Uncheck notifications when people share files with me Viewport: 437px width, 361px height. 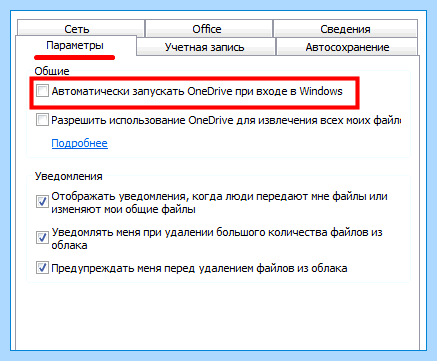[x=42, y=201]
